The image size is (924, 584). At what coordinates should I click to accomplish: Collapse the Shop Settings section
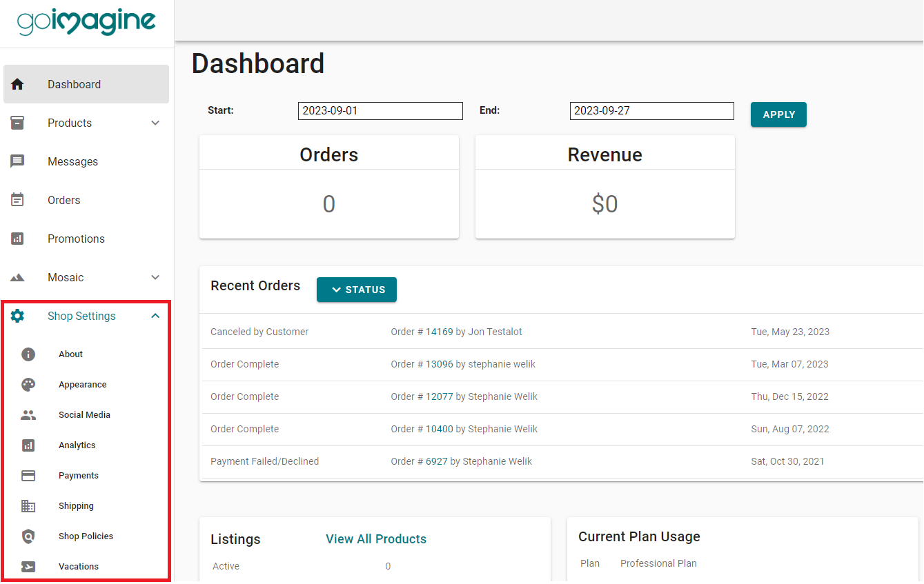[x=155, y=315]
